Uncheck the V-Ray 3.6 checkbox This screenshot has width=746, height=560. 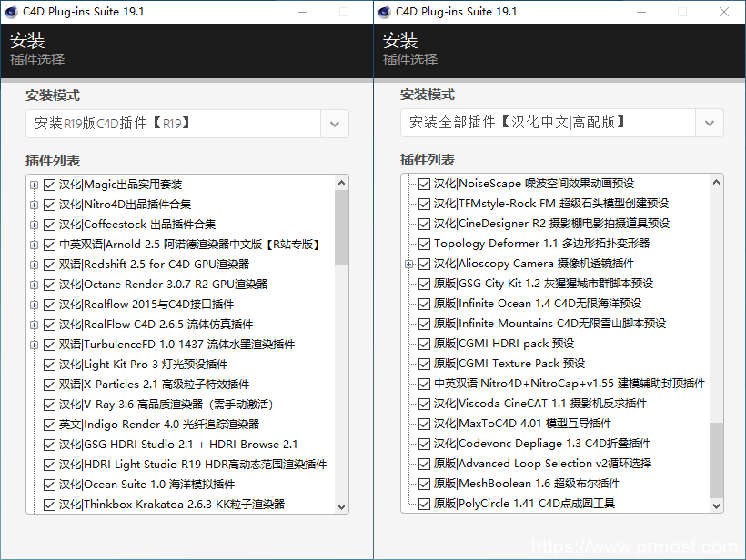coord(49,405)
